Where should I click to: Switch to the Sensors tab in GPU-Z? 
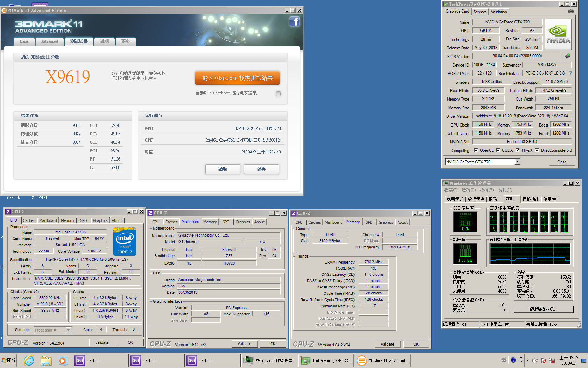coord(480,12)
